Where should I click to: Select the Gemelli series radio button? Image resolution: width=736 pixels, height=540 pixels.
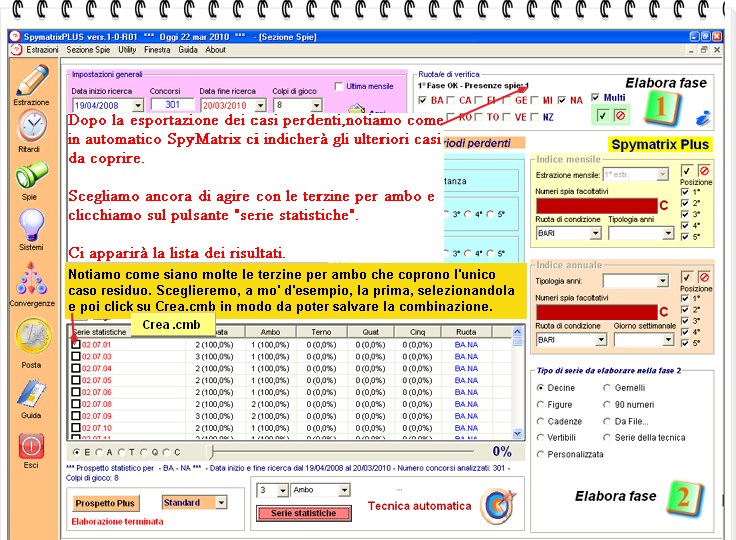tap(607, 388)
